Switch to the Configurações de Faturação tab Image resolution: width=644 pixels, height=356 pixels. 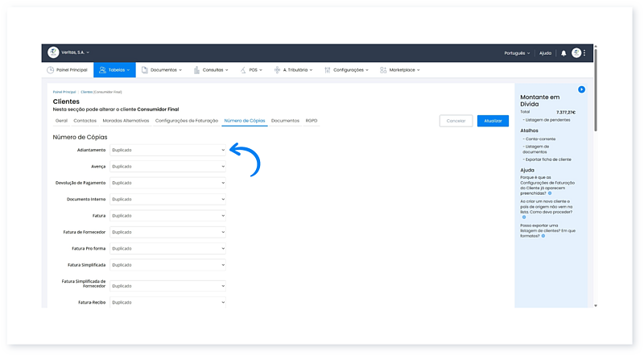(187, 120)
